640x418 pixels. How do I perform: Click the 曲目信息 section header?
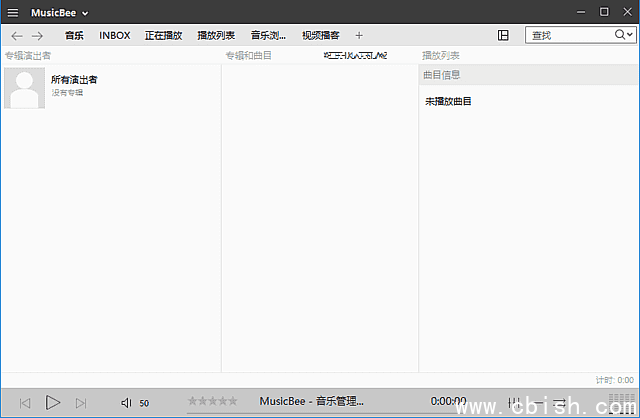(528, 75)
